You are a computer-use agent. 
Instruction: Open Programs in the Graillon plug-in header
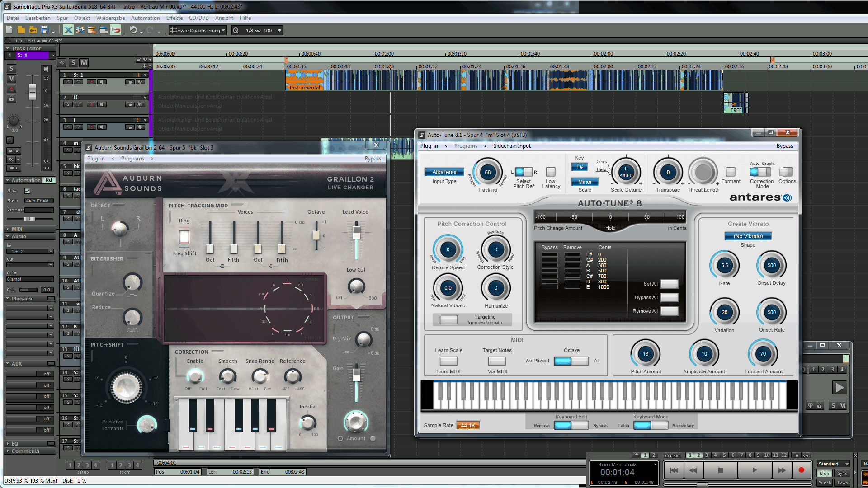pyautogui.click(x=132, y=159)
